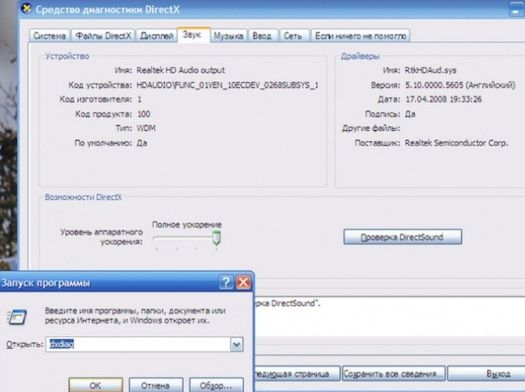The height and width of the screenshot is (392, 525).
Task: Click the Run dialog program icon
Action: pyautogui.click(x=17, y=317)
